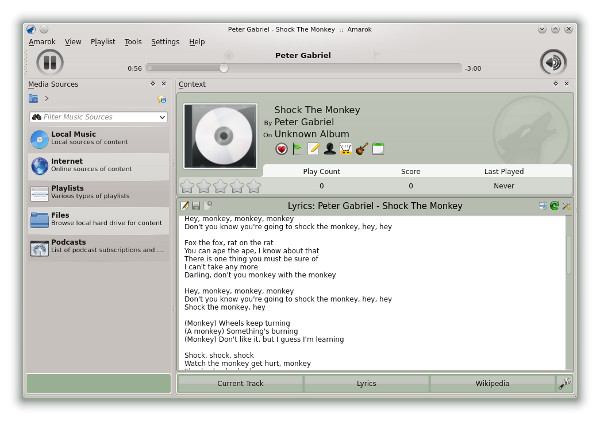Click the Playlists list icon

click(39, 194)
